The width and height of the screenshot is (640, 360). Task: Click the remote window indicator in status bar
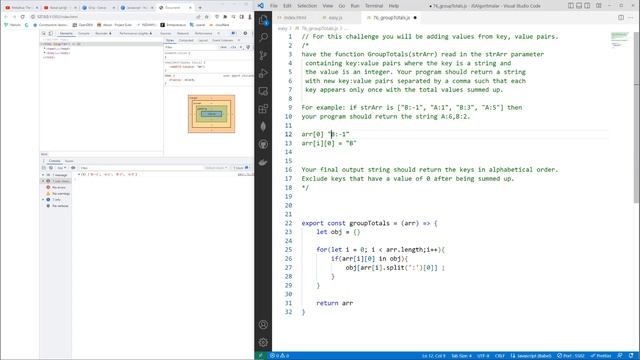tap(260, 356)
